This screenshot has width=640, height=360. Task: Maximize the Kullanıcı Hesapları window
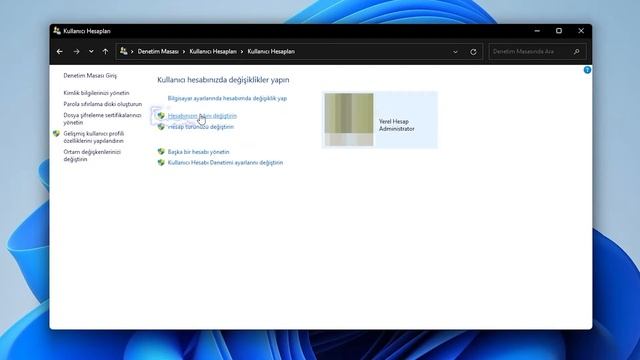[559, 31]
